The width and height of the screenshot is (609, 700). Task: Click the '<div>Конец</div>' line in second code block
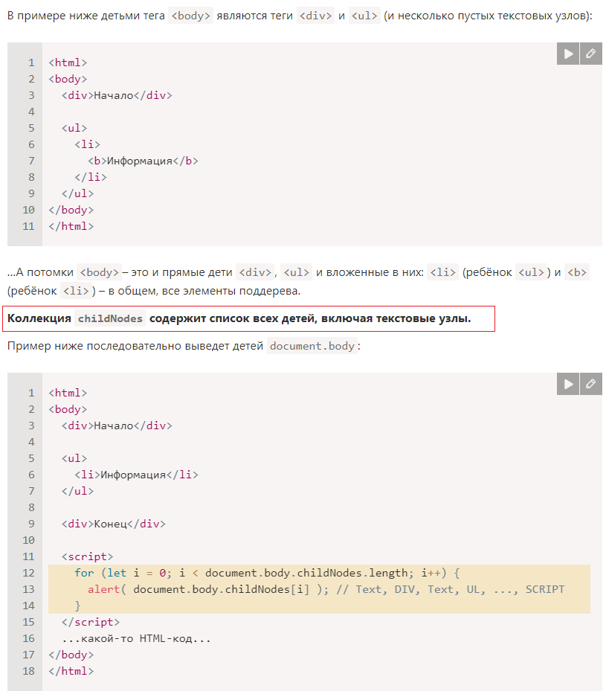point(113,524)
